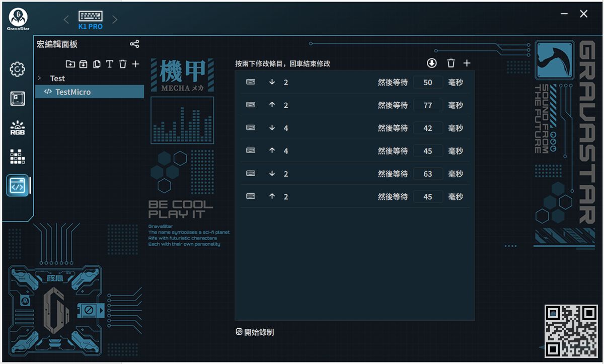Screen dimensions: 604x364
Task: Open the RGB lighting page
Action: (18, 128)
